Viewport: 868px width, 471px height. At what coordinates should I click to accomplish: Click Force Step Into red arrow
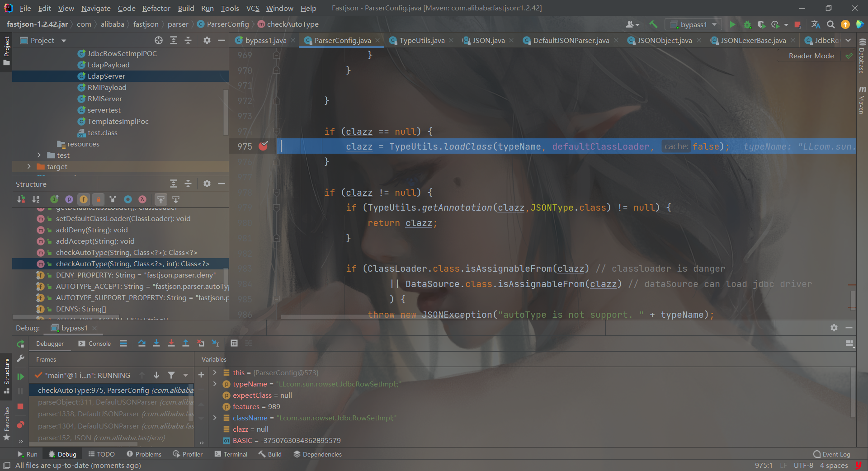[171, 344]
